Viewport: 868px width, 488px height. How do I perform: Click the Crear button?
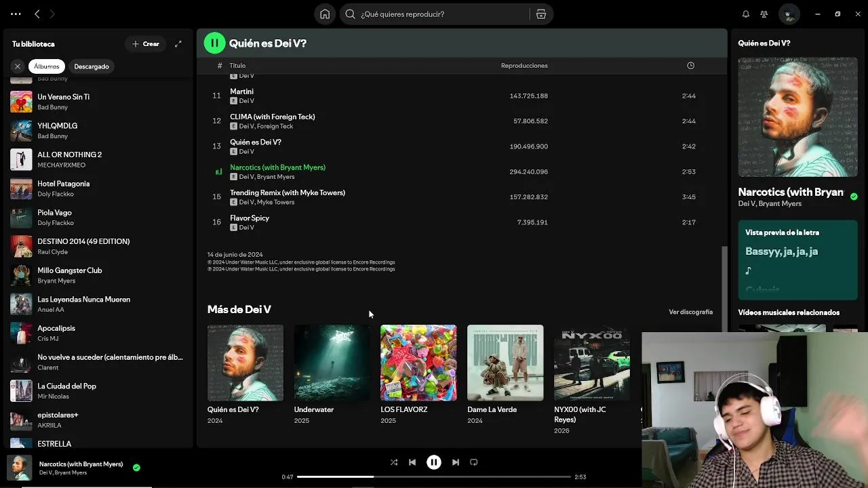[146, 44]
